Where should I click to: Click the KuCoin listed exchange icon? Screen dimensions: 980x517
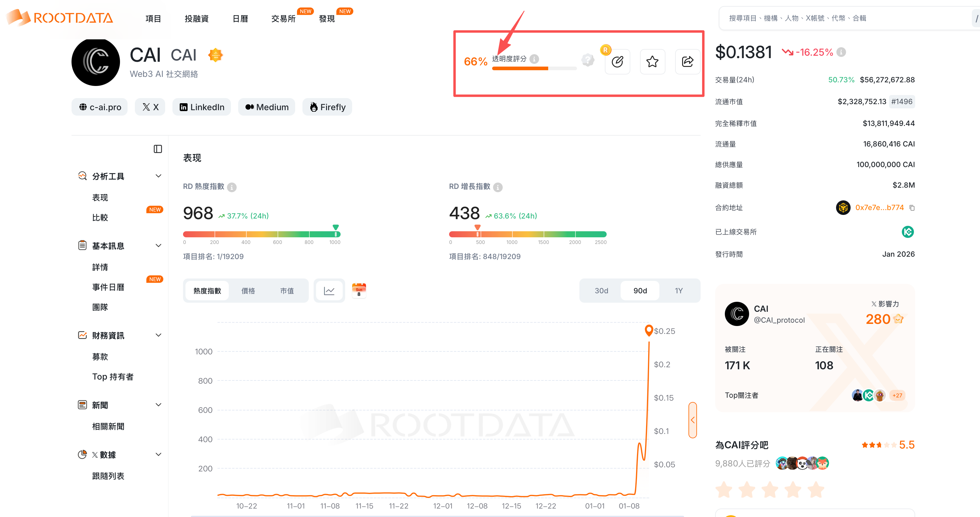point(907,232)
